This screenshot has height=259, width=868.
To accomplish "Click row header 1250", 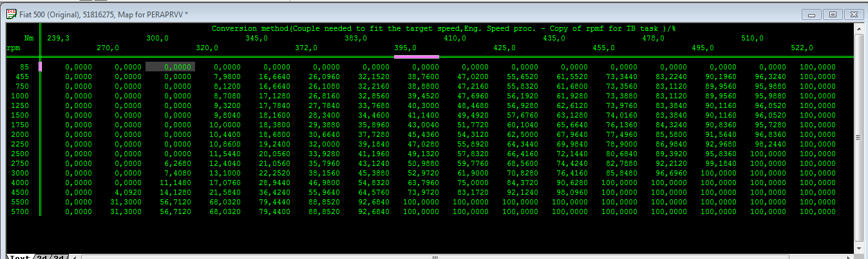I will tap(20, 105).
